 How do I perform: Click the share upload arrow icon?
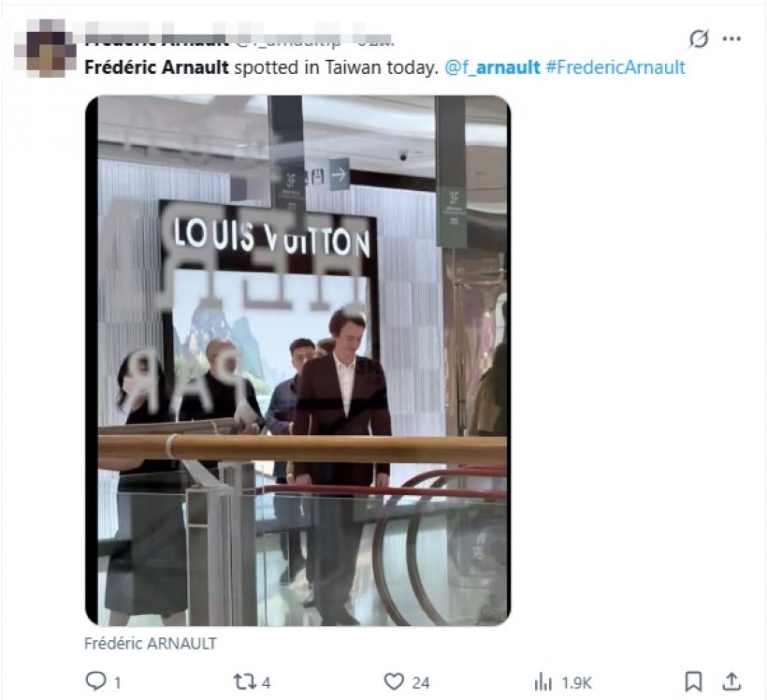(x=732, y=681)
